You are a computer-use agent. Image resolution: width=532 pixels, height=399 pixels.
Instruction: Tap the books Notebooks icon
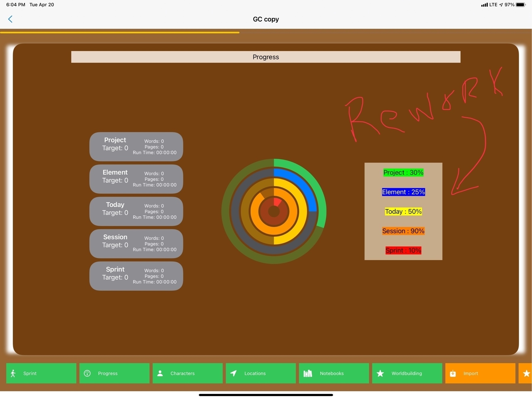[x=308, y=373]
